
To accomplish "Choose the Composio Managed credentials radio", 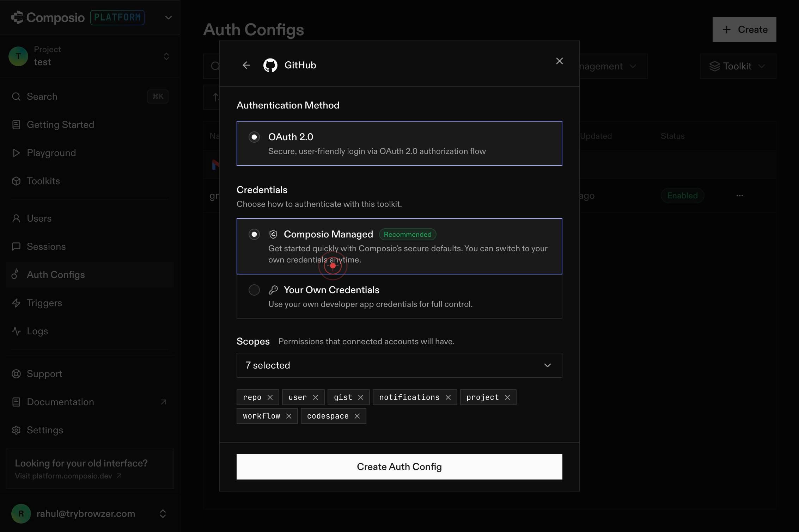I will 254,234.
